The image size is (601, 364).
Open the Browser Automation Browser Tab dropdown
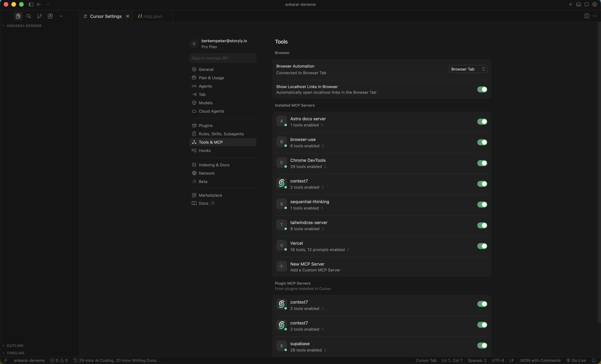click(468, 69)
